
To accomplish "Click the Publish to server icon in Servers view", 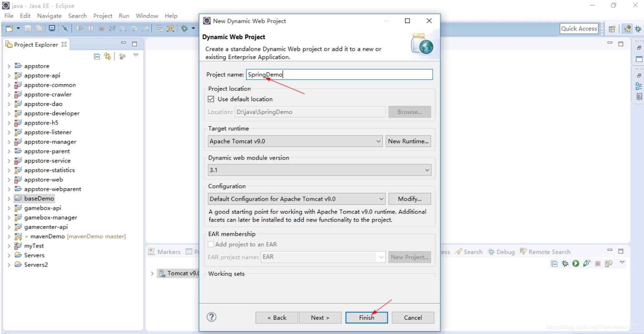I will click(x=609, y=263).
